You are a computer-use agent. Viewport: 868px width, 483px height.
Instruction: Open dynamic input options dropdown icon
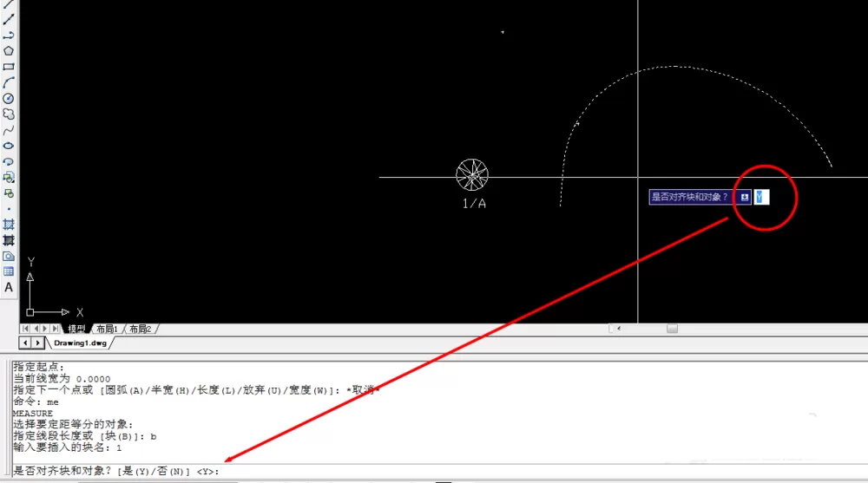click(x=745, y=197)
